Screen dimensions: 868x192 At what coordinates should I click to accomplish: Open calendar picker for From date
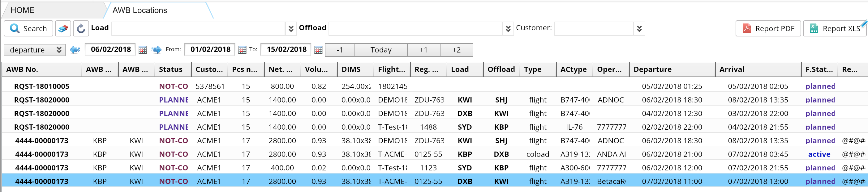pos(242,50)
